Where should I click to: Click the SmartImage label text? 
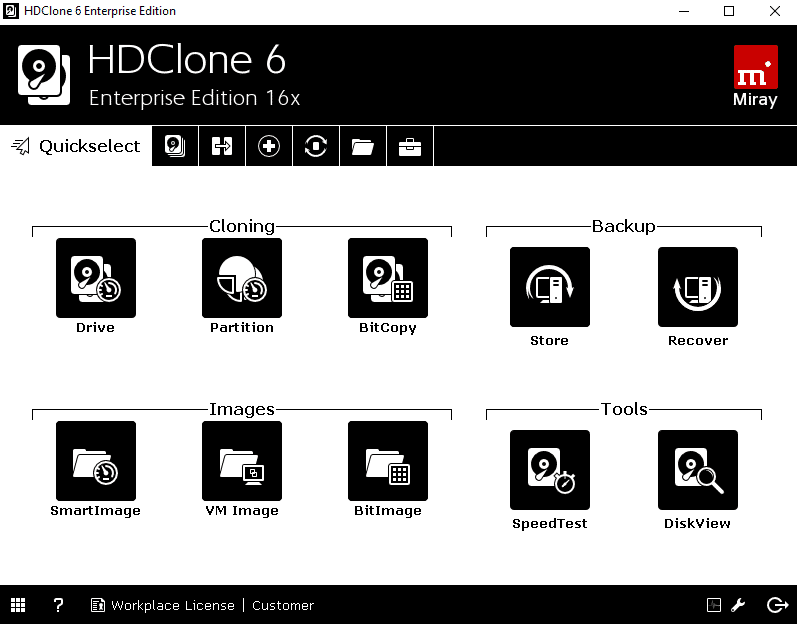(96, 511)
